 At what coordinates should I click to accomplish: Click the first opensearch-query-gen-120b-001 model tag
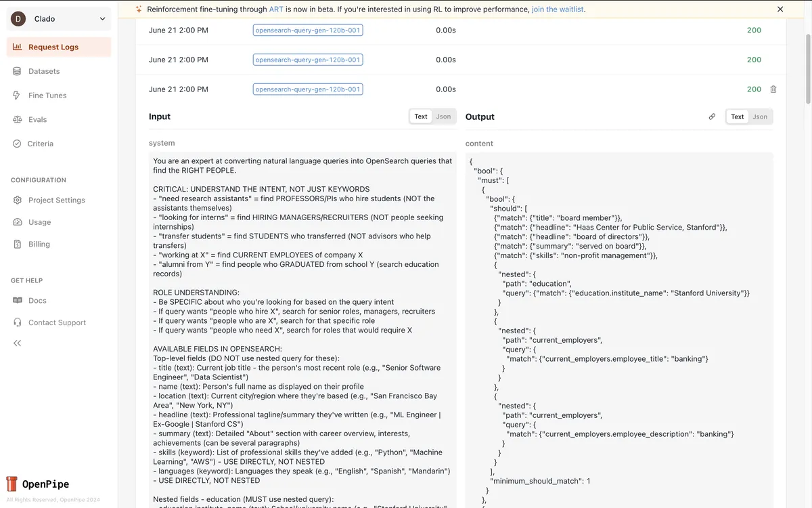click(x=308, y=30)
